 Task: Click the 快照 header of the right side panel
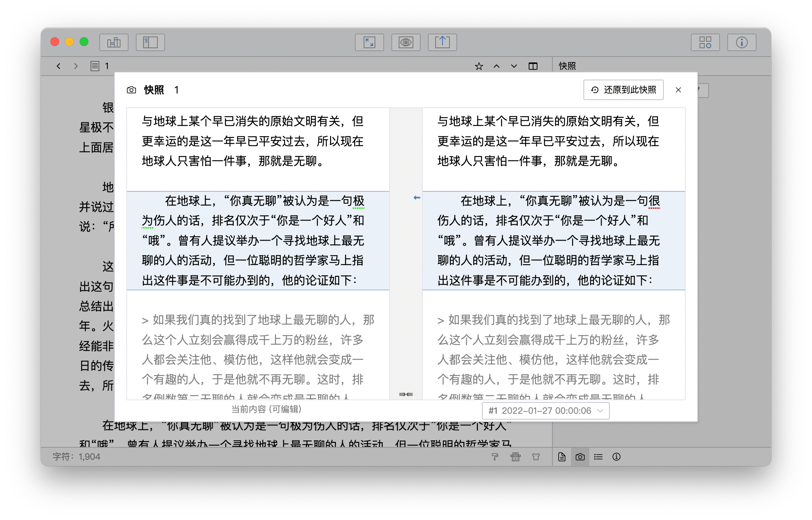tap(567, 66)
